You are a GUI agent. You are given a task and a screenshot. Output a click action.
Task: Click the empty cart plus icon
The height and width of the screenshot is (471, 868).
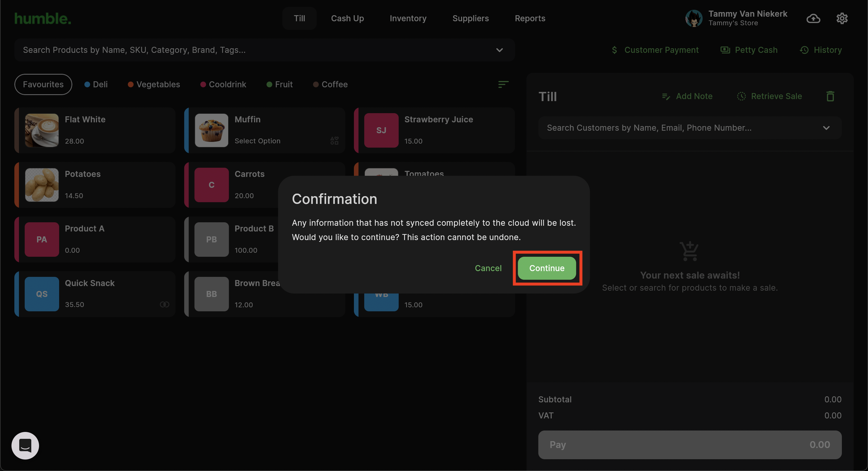pos(689,251)
